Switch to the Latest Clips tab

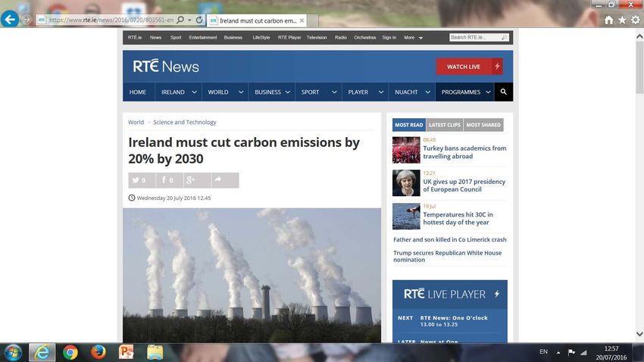(x=445, y=125)
